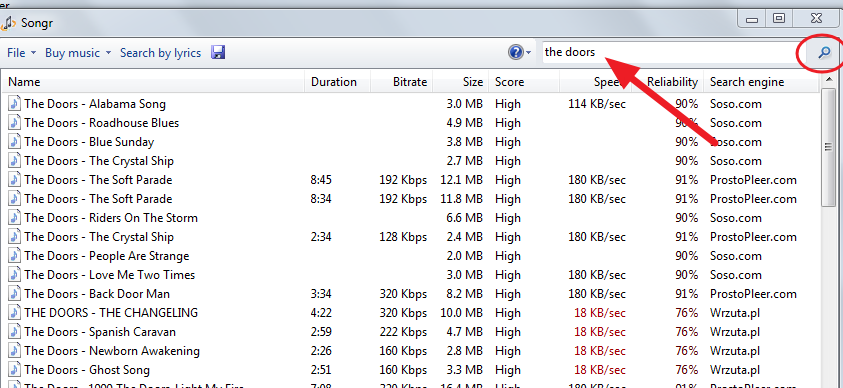Viewport: 843px width, 388px height.
Task: Select 'The Doors - Newborn Awakening' row
Action: 411,351
